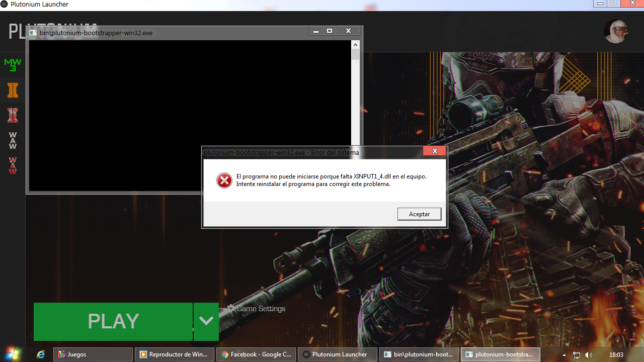
Task: Select the orange Black Ops II icon
Action: [13, 90]
